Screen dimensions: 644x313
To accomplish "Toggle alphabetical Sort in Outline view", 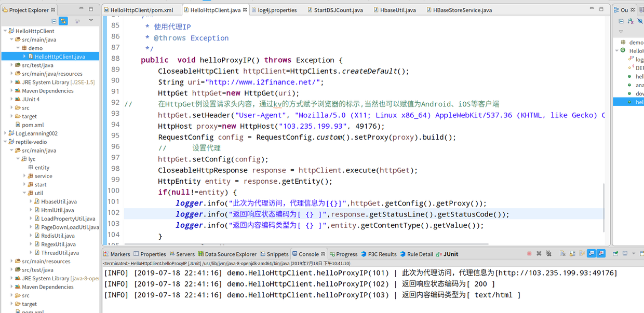I will click(x=630, y=21).
